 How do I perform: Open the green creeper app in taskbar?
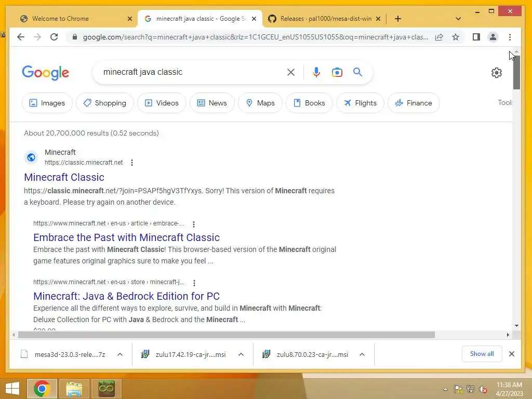point(107,389)
